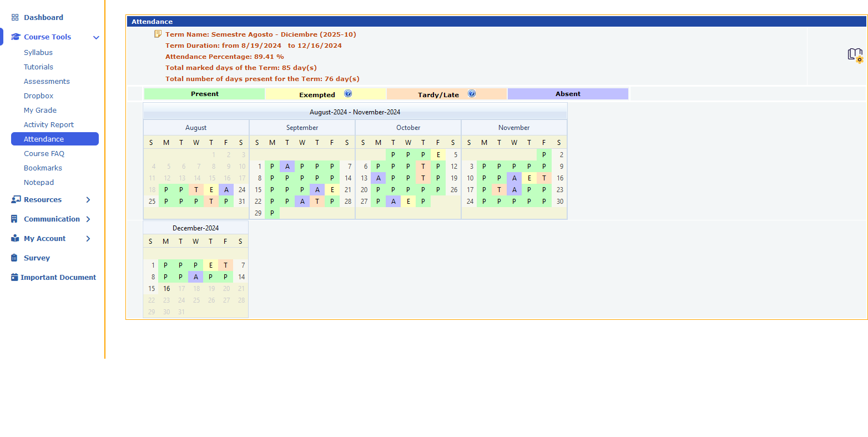Expand the My Account menu arrow
The width and height of the screenshot is (868, 437).
pyautogui.click(x=88, y=239)
